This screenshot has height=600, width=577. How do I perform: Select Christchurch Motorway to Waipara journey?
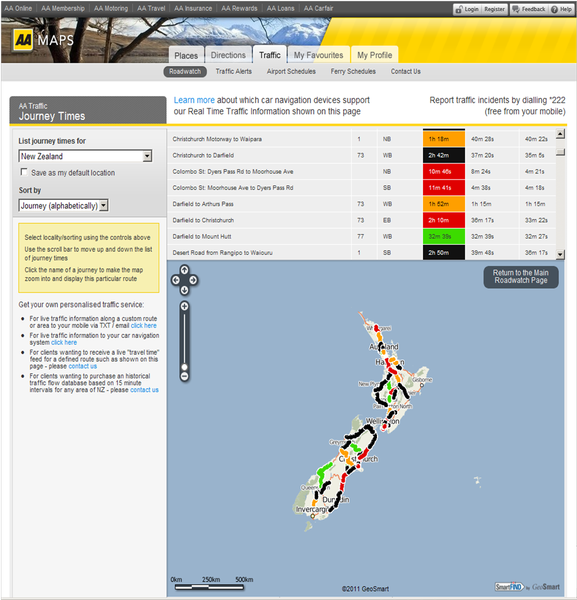[217, 139]
